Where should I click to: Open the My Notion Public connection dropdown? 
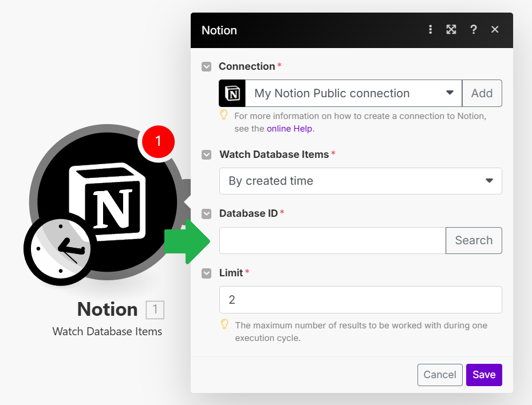(x=353, y=93)
